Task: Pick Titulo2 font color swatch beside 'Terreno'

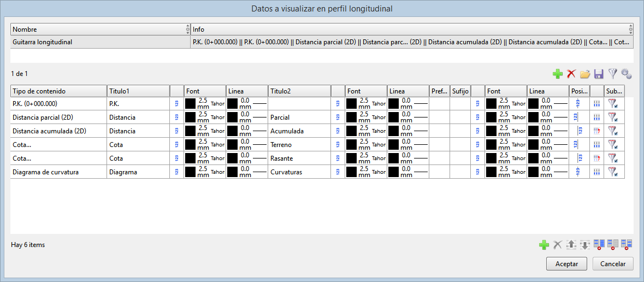Action: click(x=351, y=144)
